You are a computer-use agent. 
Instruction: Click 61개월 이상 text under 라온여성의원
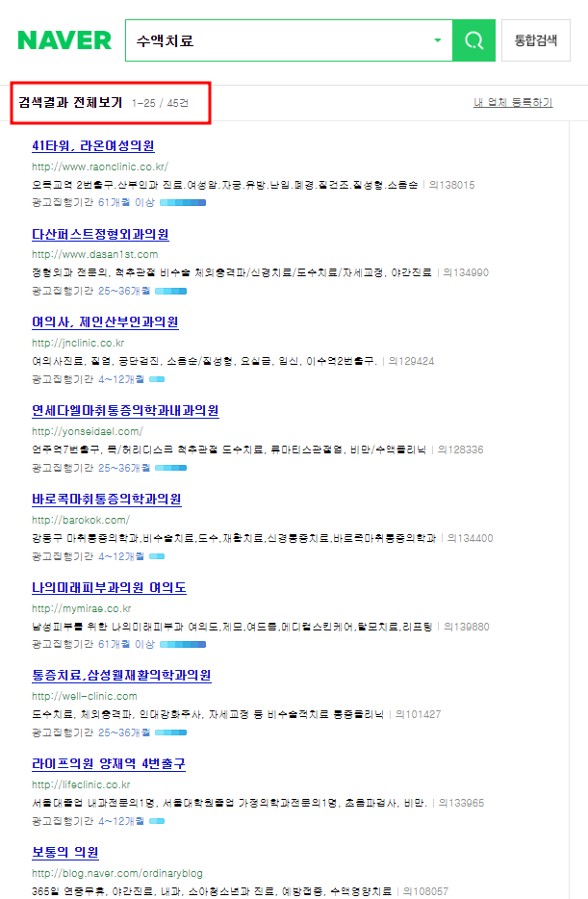[x=126, y=202]
